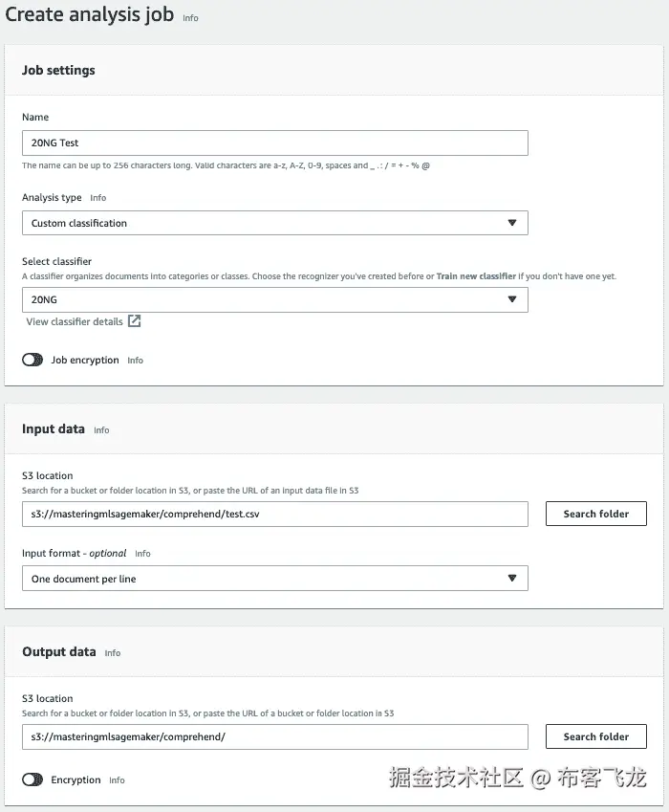Click the Name input field
669x812 pixels.
coord(274,143)
